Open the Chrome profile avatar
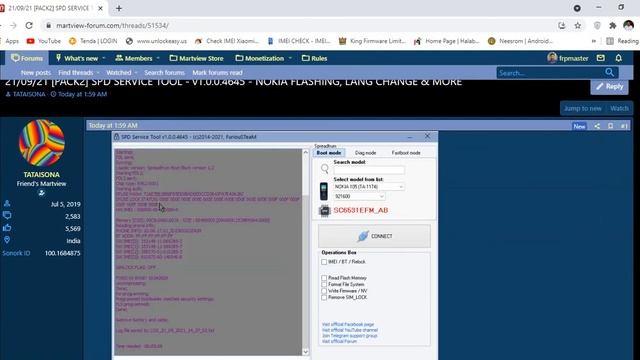Image resolution: width=640 pixels, height=360 pixels. (x=629, y=25)
